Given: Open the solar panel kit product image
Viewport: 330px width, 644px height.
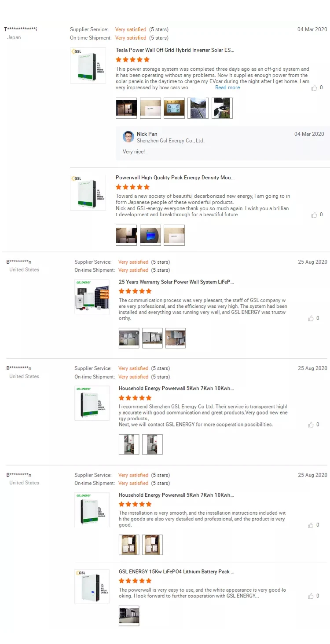Looking at the screenshot, I should (92, 297).
